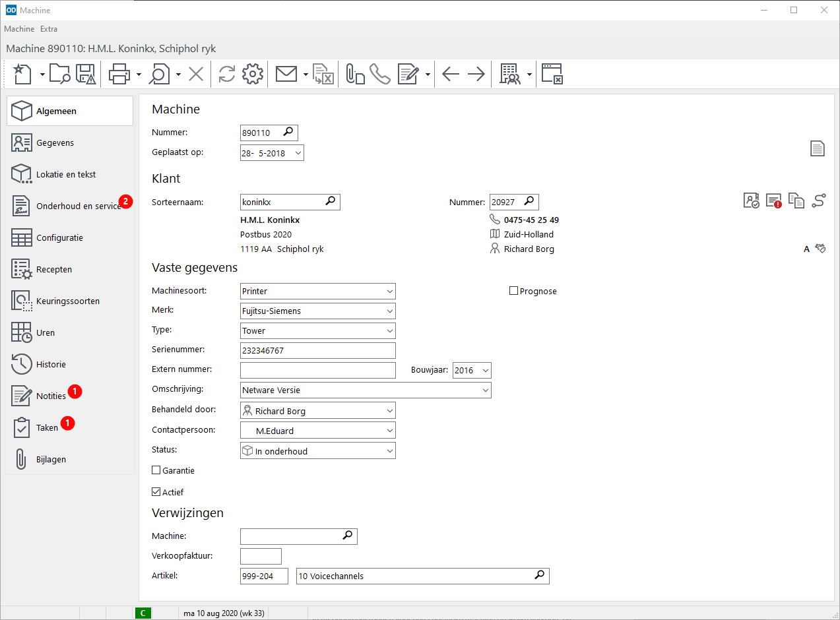Open settings with the gear icon
This screenshot has width=840, height=620.
(x=253, y=74)
